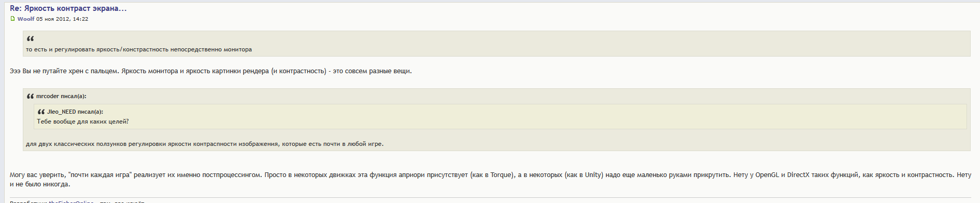Viewport: 980px width, 203px height.
Task: Click the 'mrcoder писал(а):' quote header
Action: (x=61, y=96)
